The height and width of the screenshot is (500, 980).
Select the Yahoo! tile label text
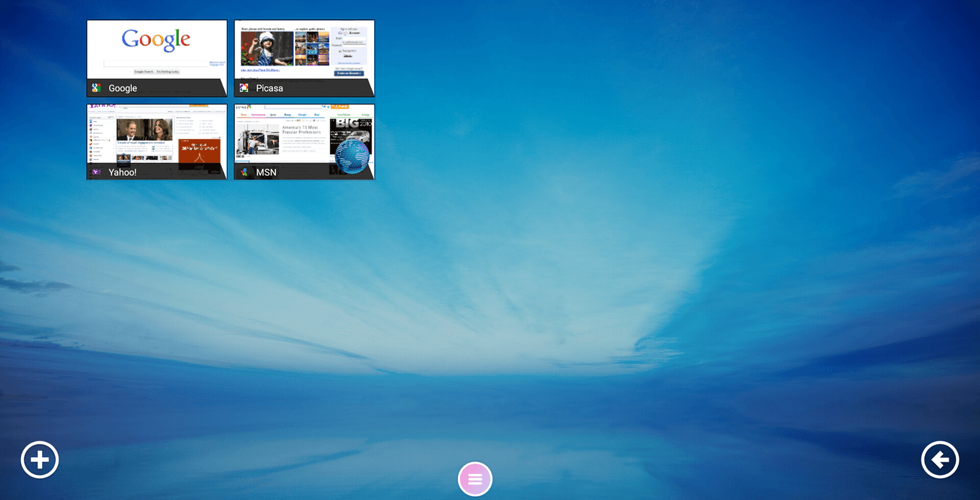pyautogui.click(x=122, y=172)
